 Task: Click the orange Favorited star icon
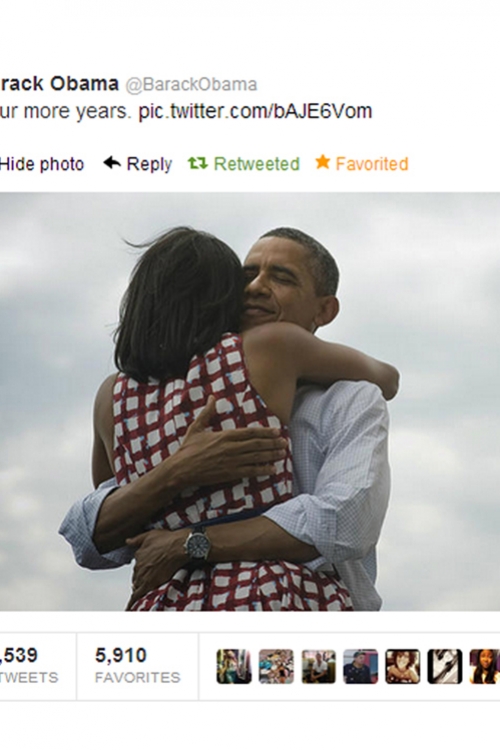[x=323, y=162]
